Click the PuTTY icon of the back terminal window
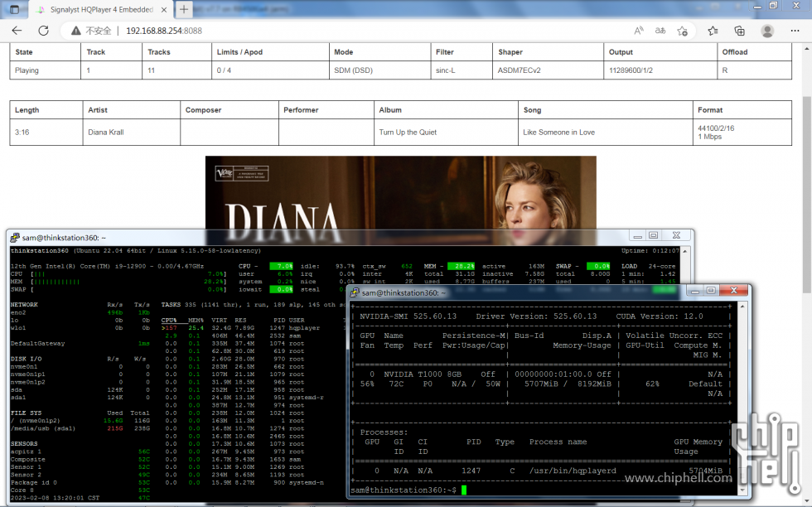Screen dimensions: 812x507 click(x=15, y=238)
